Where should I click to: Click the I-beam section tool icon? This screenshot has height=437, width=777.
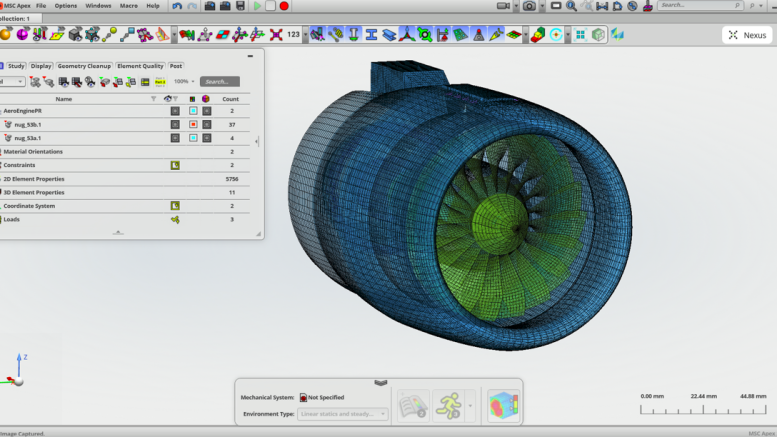[371, 35]
